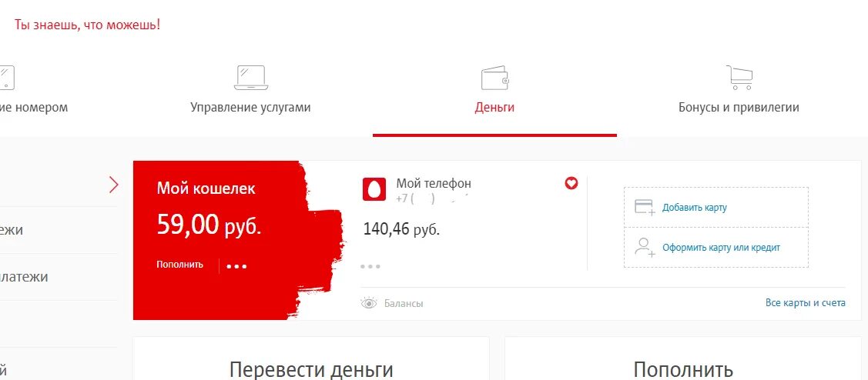Click the card icon next to Добавить карту
This screenshot has height=380, width=868.
pyautogui.click(x=645, y=208)
